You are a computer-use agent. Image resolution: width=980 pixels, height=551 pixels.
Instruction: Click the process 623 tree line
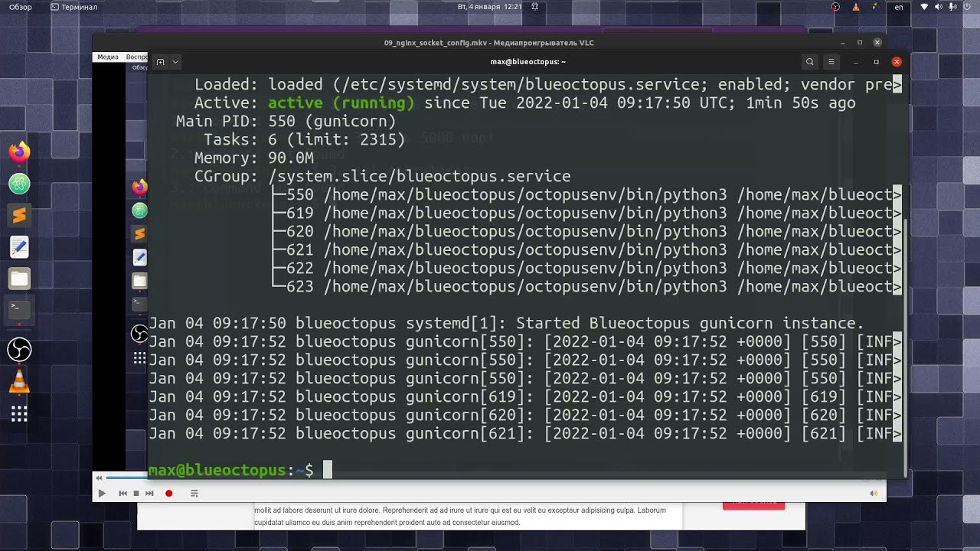click(586, 286)
